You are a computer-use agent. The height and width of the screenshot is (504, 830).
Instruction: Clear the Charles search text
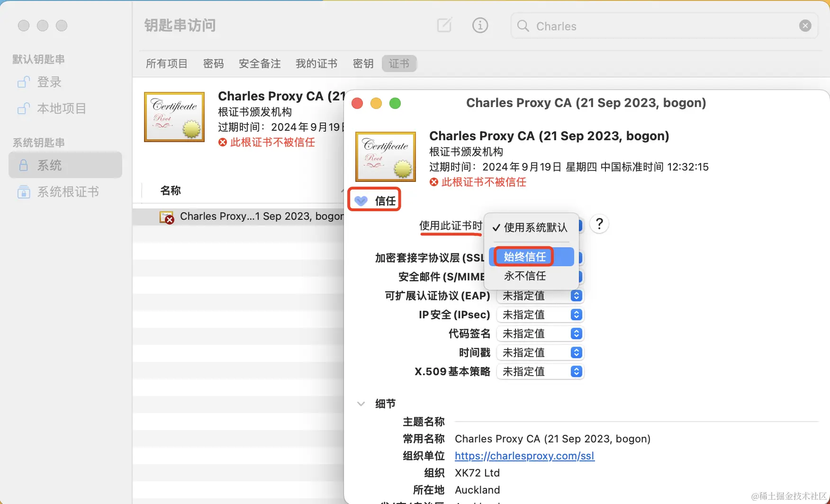(x=805, y=26)
